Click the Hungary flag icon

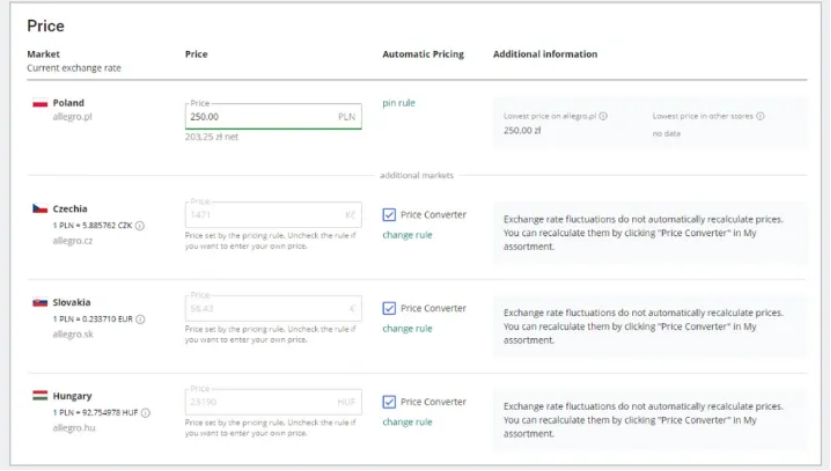point(40,396)
